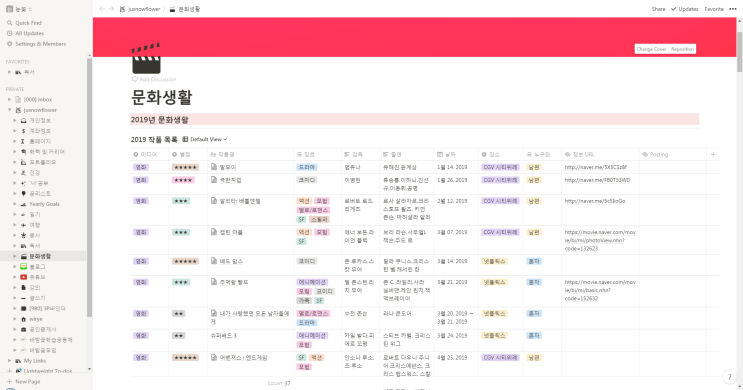Open the Quick Find search icon
The height and width of the screenshot is (390, 743).
pyautogui.click(x=9, y=23)
